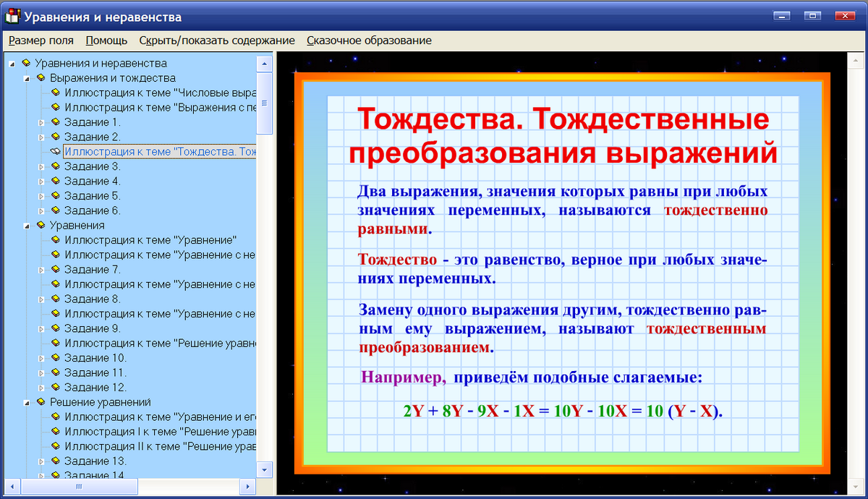Expand the "Задание 3." tree node
Viewport: 868px width, 499px height.
(41, 166)
